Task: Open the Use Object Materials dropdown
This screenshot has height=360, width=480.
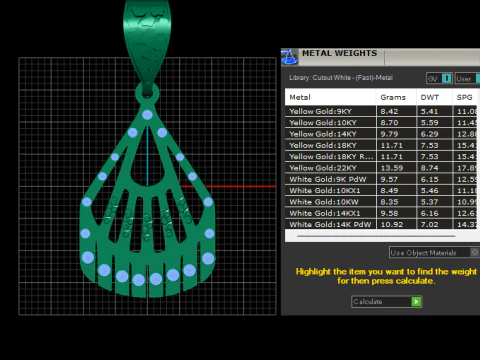Action: click(x=434, y=252)
